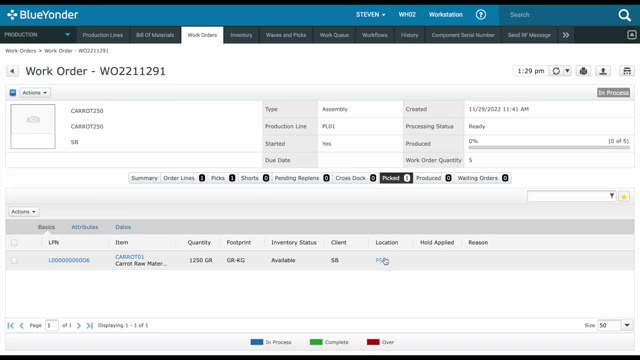Image resolution: width=640 pixels, height=360 pixels.
Task: Open the help question mark icon
Action: tap(481, 15)
